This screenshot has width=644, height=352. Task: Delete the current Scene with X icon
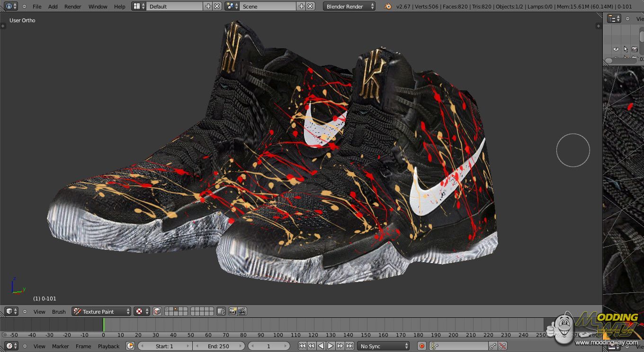310,6
